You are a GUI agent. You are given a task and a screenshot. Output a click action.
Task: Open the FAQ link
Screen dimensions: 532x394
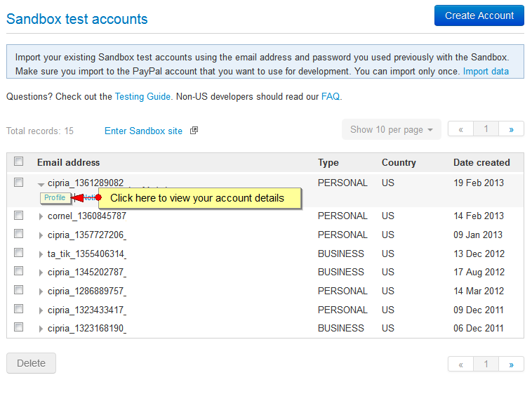click(x=331, y=96)
